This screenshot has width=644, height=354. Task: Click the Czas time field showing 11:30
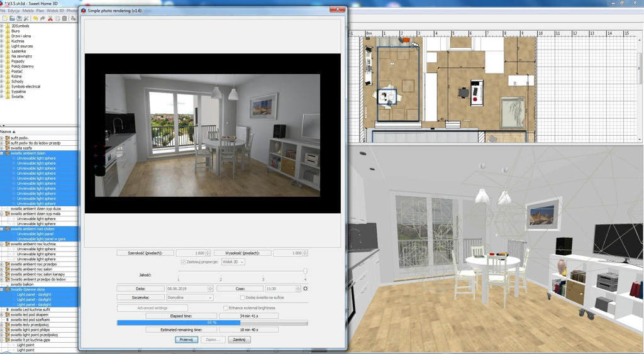click(x=280, y=289)
